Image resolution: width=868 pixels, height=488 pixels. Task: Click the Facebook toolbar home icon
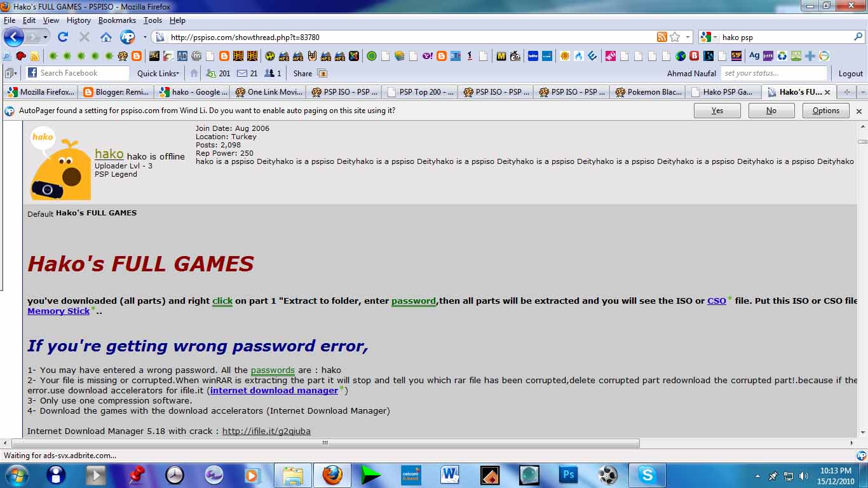click(194, 73)
